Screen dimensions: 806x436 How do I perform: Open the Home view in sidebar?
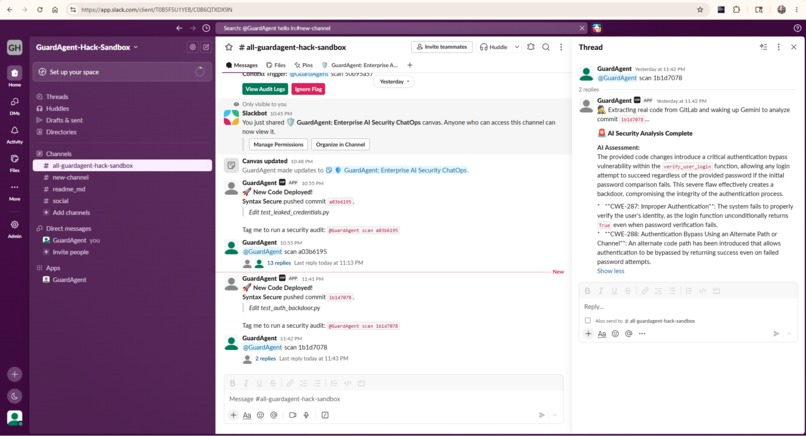[14, 76]
